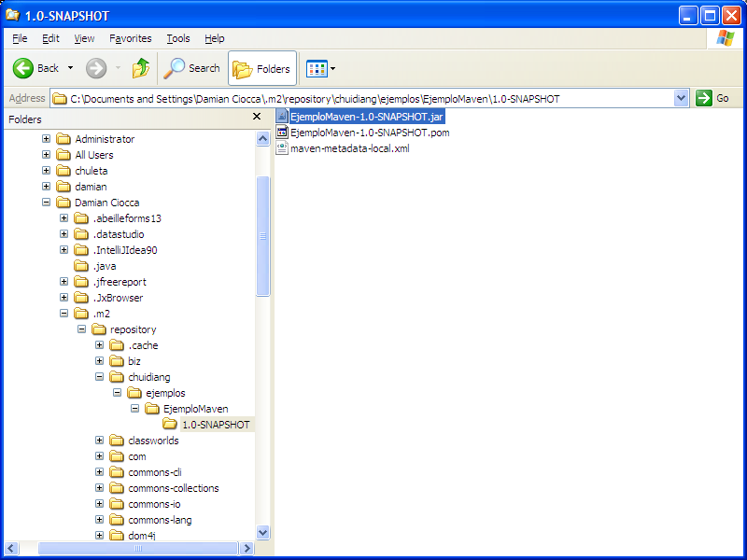Select the EjemploMaven-1.0-SNAPSHOT.pom file icon
Viewport: 747px width, 560px height.
[282, 132]
